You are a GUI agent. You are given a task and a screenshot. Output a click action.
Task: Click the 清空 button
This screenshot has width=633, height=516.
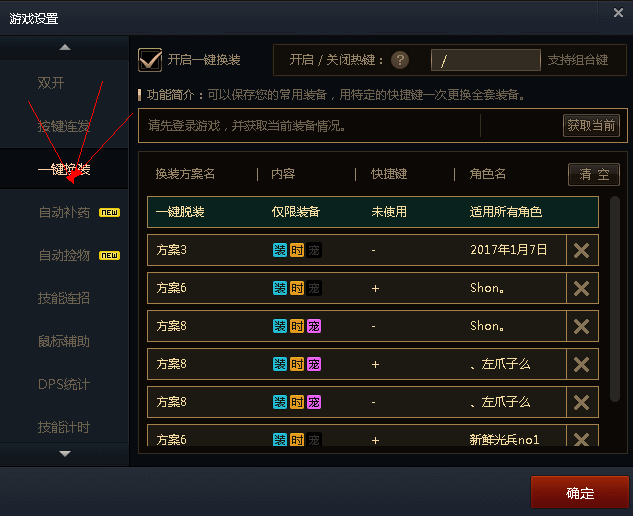click(x=594, y=174)
